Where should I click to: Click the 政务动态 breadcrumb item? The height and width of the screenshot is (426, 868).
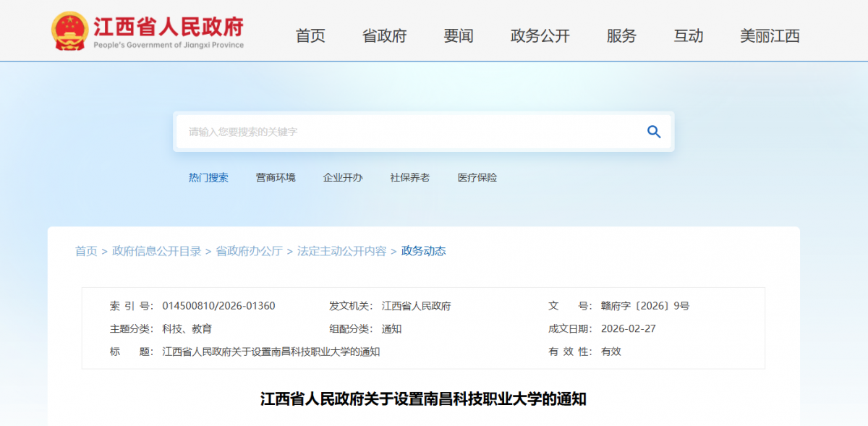[424, 252]
